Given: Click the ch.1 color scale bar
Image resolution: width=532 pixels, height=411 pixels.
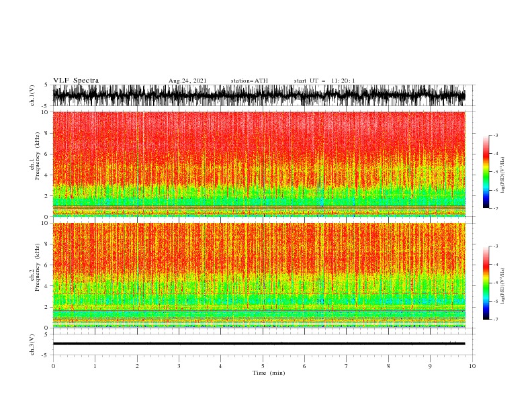Looking at the screenshot, I should (x=486, y=172).
